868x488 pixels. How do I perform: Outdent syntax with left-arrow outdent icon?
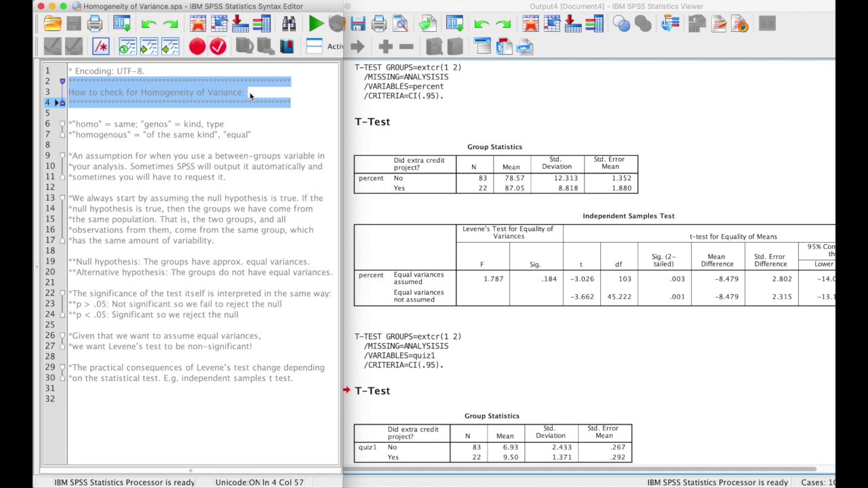click(170, 47)
